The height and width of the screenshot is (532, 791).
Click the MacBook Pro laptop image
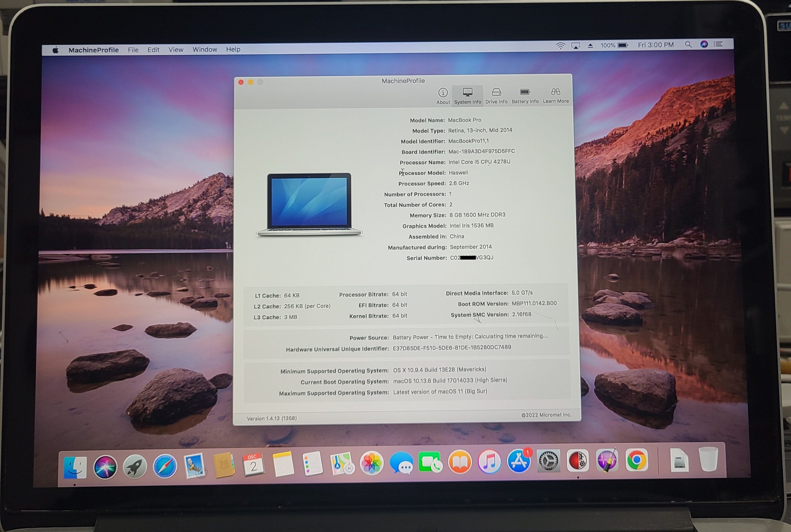click(309, 205)
